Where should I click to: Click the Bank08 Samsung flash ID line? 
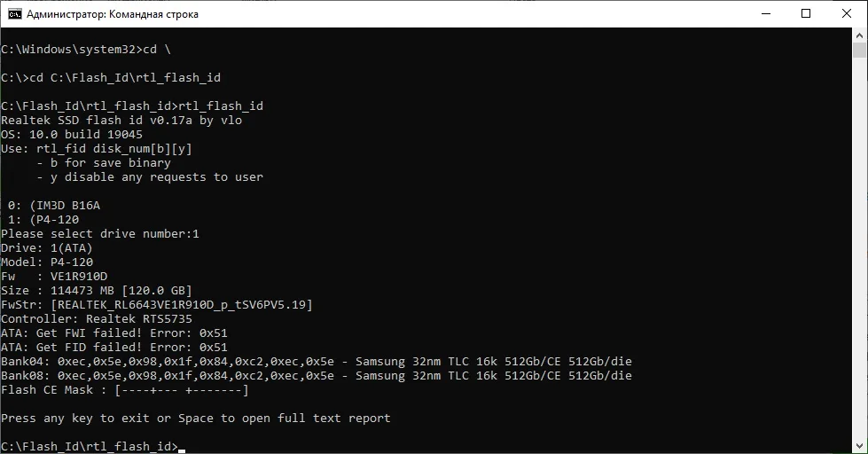click(x=317, y=375)
